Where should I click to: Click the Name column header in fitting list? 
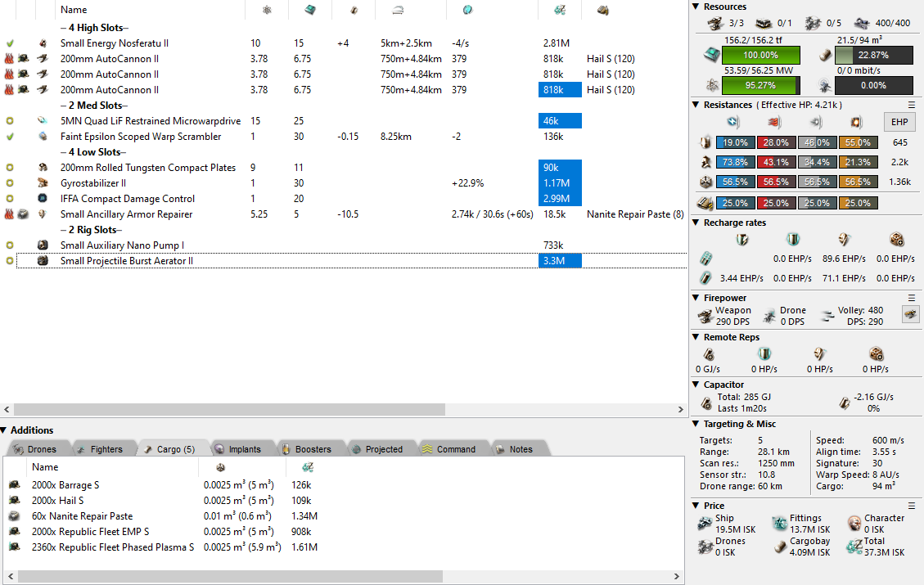[74, 10]
